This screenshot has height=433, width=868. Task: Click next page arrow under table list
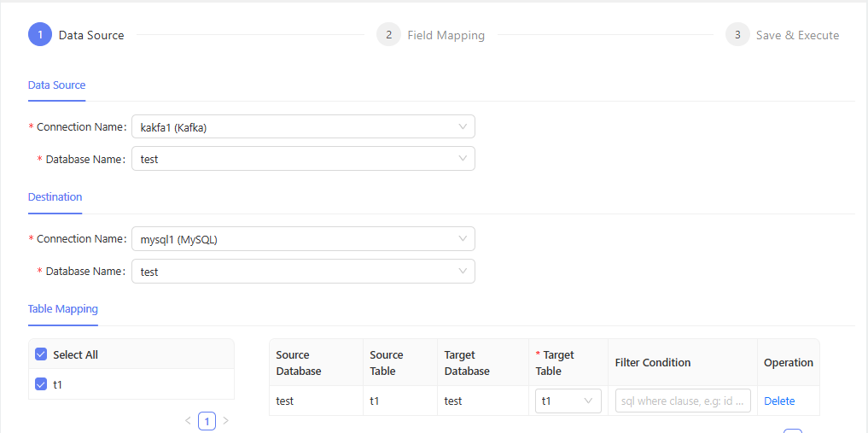pyautogui.click(x=225, y=421)
